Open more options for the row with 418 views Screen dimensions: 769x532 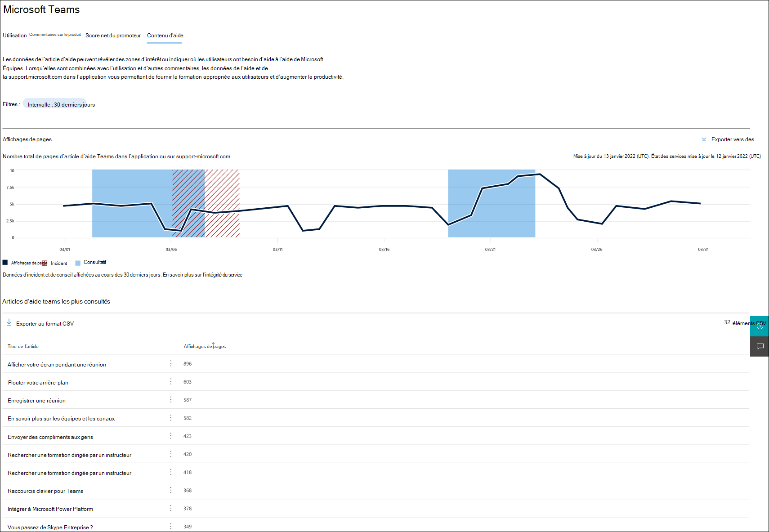point(171,472)
